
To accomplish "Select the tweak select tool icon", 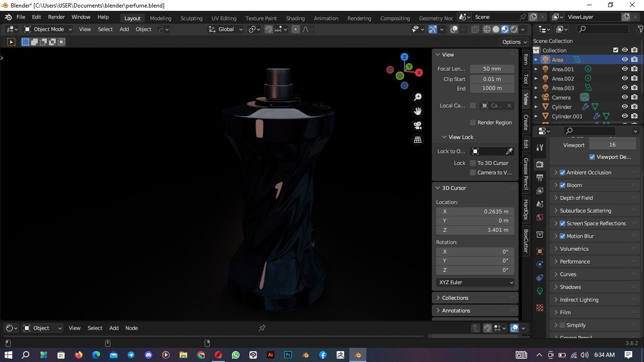I will [x=11, y=42].
